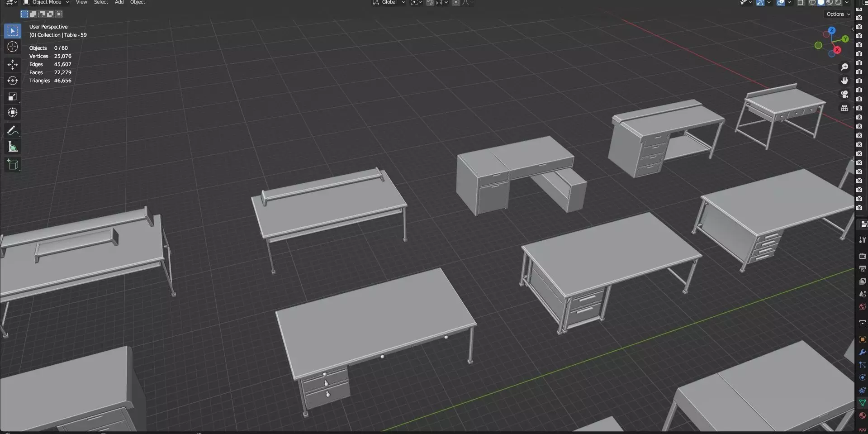Open the Options dropdown
Image resolution: width=868 pixels, height=434 pixels.
tap(838, 14)
